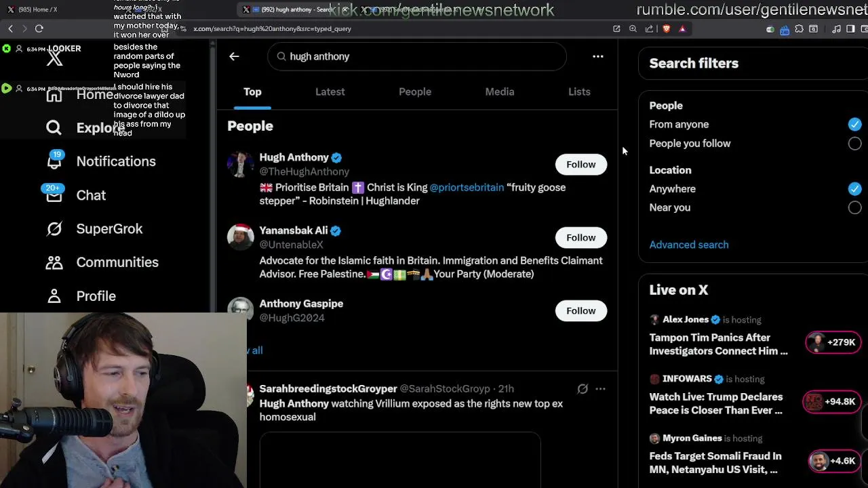Follow Hugh Anthony
868x488 pixels.
581,164
